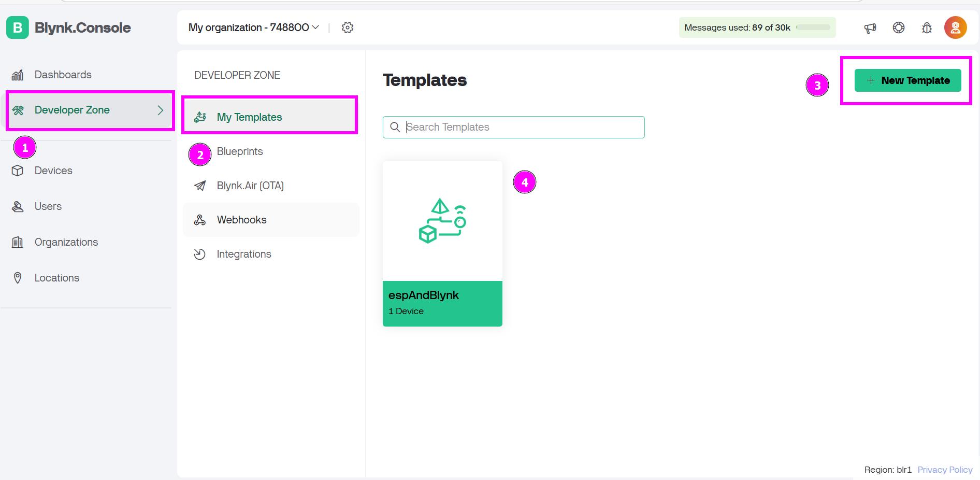Click the messages used progress bar
The width and height of the screenshot is (980, 480).
pyautogui.click(x=813, y=27)
